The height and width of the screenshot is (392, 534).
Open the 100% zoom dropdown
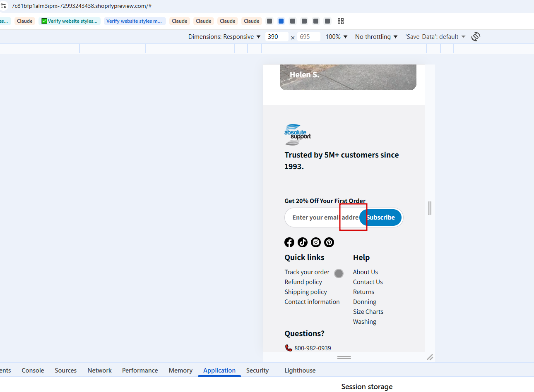point(337,37)
